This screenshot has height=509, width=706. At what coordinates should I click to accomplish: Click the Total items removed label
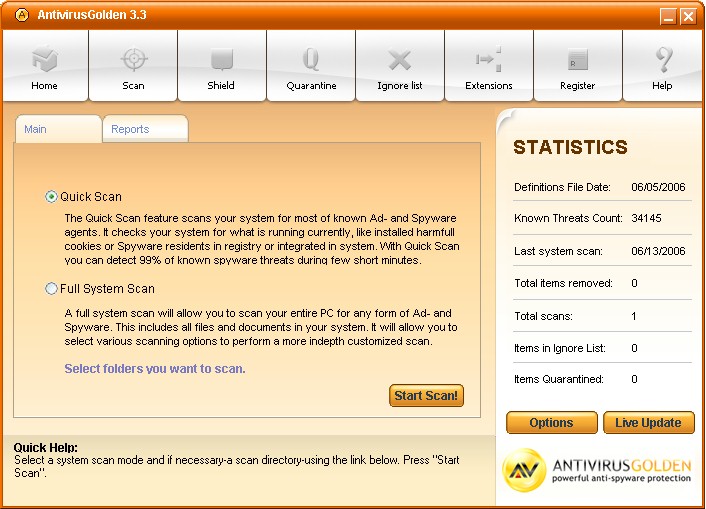563,283
